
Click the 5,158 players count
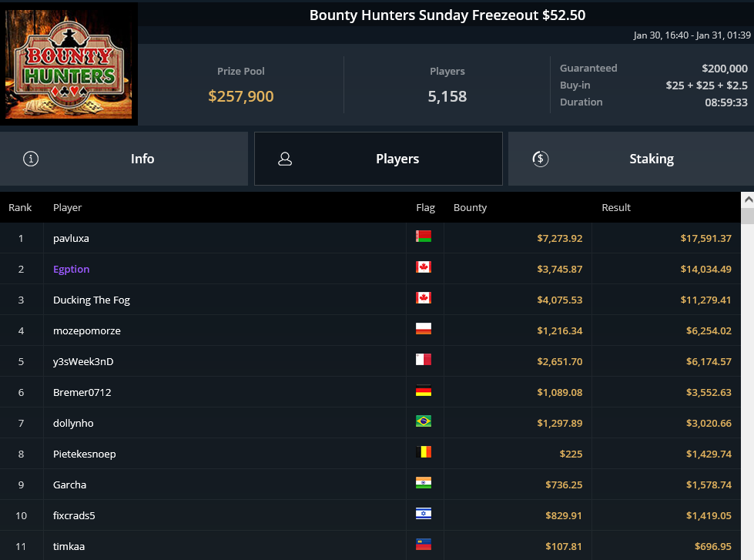point(447,96)
